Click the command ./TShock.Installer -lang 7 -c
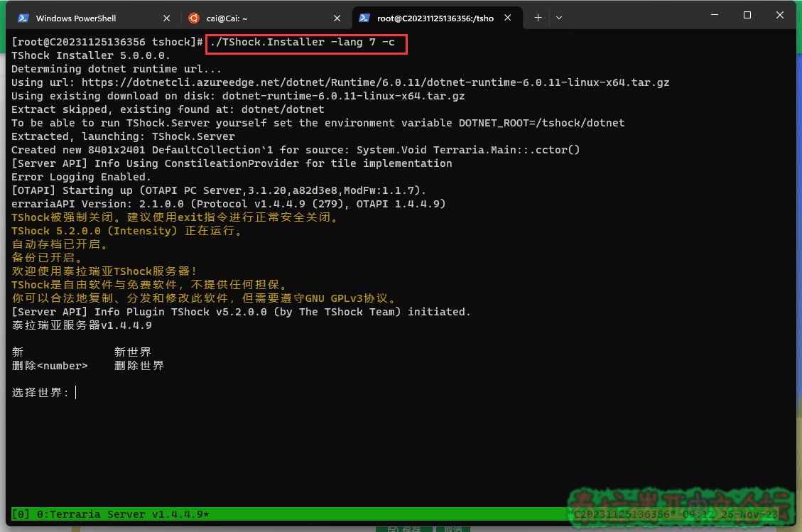 click(303, 43)
